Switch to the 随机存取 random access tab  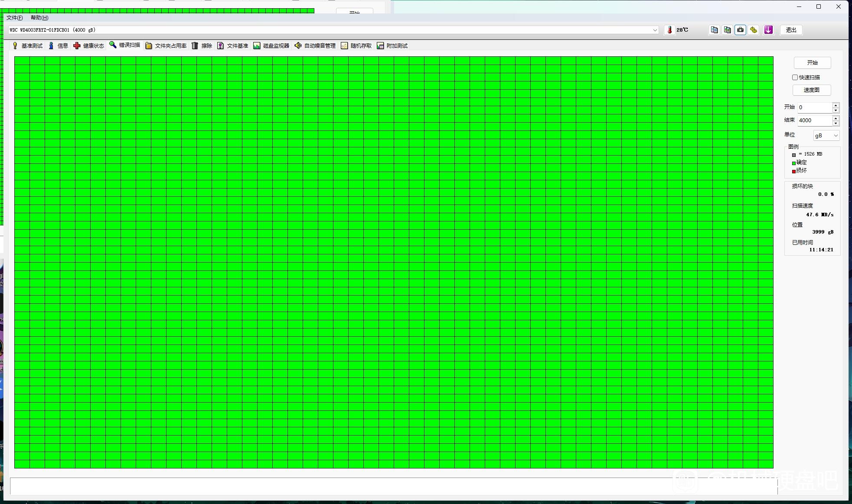point(356,46)
